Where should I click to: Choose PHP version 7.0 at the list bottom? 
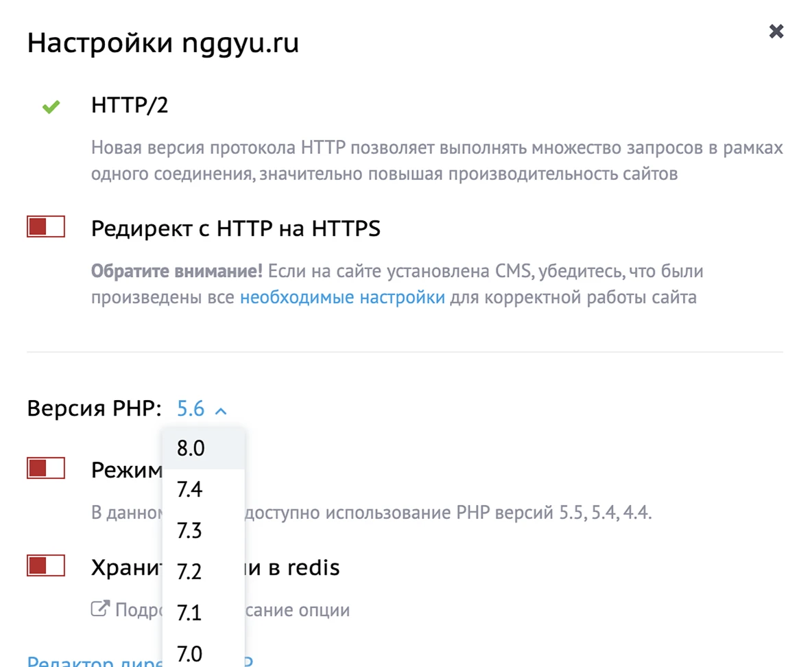pyautogui.click(x=189, y=652)
